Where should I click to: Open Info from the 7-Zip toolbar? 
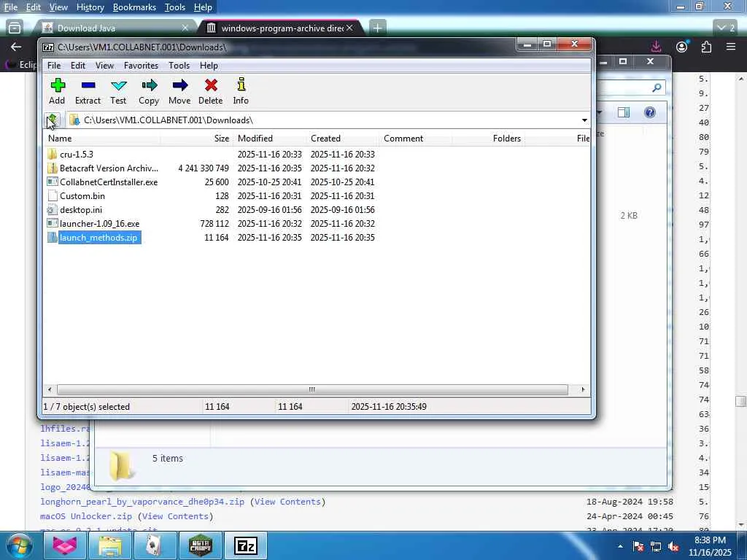[241, 91]
